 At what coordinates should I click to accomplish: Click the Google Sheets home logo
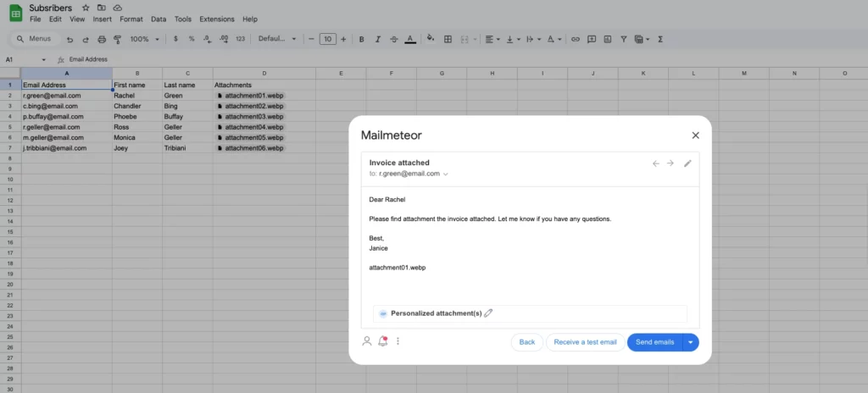(16, 14)
